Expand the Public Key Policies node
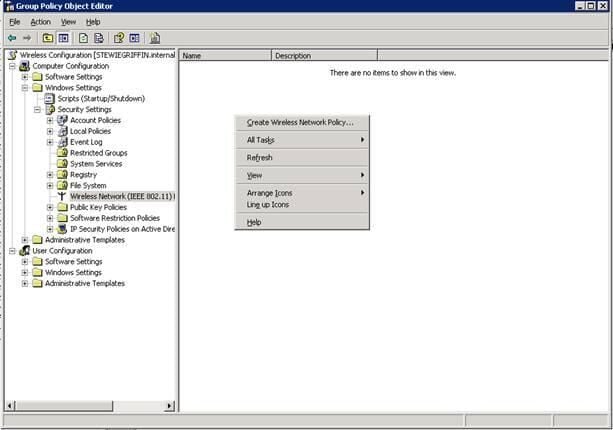Screen dimensions: 613x430 click(50, 207)
